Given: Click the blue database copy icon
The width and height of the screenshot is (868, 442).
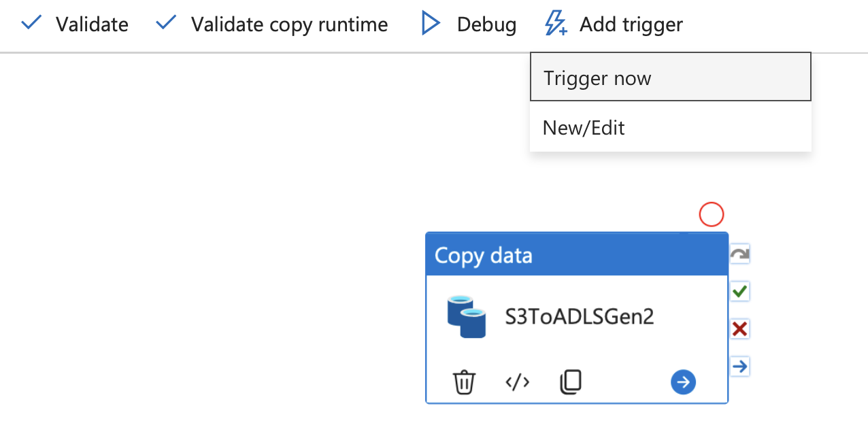Looking at the screenshot, I should tap(467, 317).
